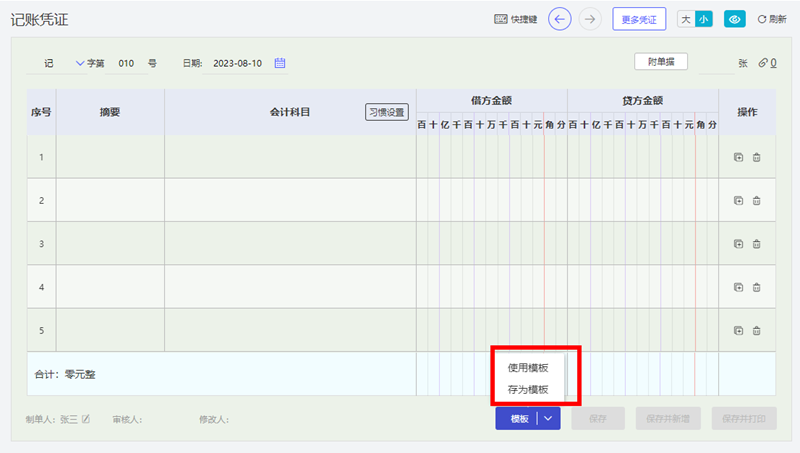Viewport: 800px width, 453px height.
Task: Click the attachment count input before 张
Action: point(716,63)
